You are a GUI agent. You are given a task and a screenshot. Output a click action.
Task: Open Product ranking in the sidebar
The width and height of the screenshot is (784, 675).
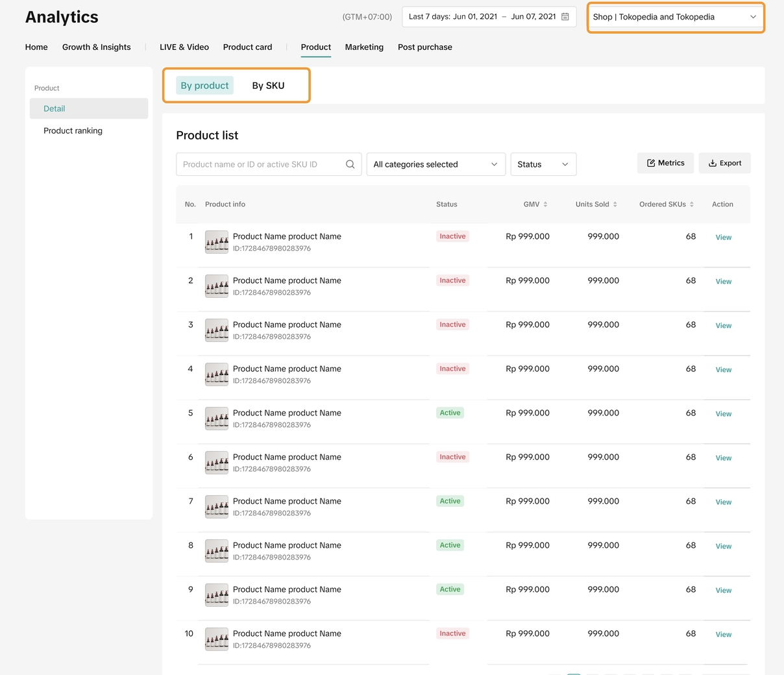[x=73, y=130]
